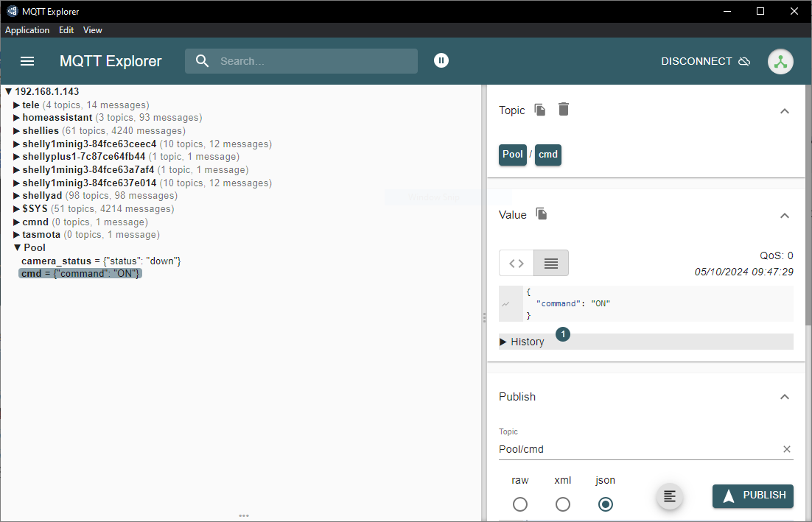The image size is (812, 522).
Task: Pause updates with the pause button
Action: (441, 60)
